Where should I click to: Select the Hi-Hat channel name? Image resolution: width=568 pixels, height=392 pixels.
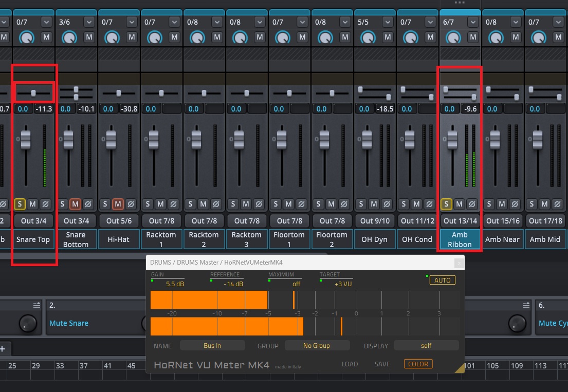coord(119,239)
